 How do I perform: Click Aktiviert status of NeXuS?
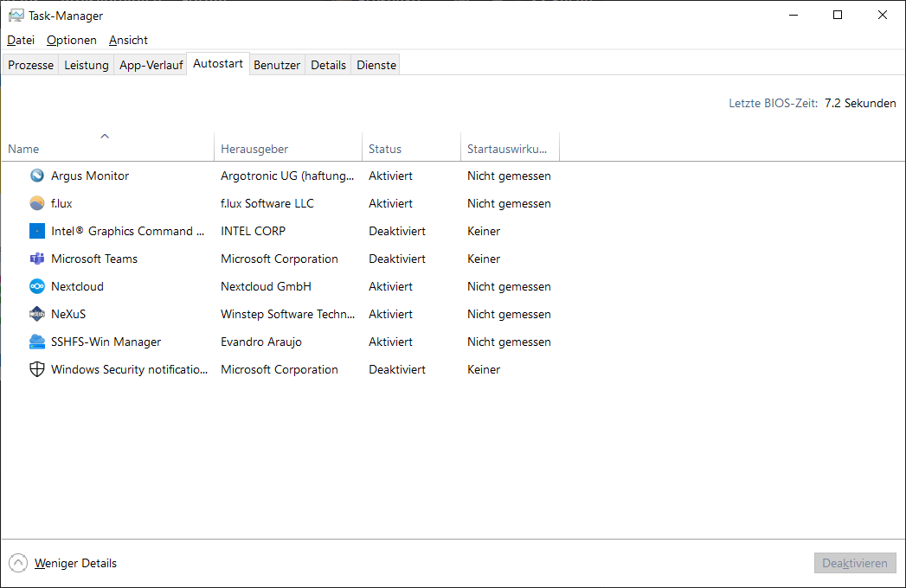(390, 314)
